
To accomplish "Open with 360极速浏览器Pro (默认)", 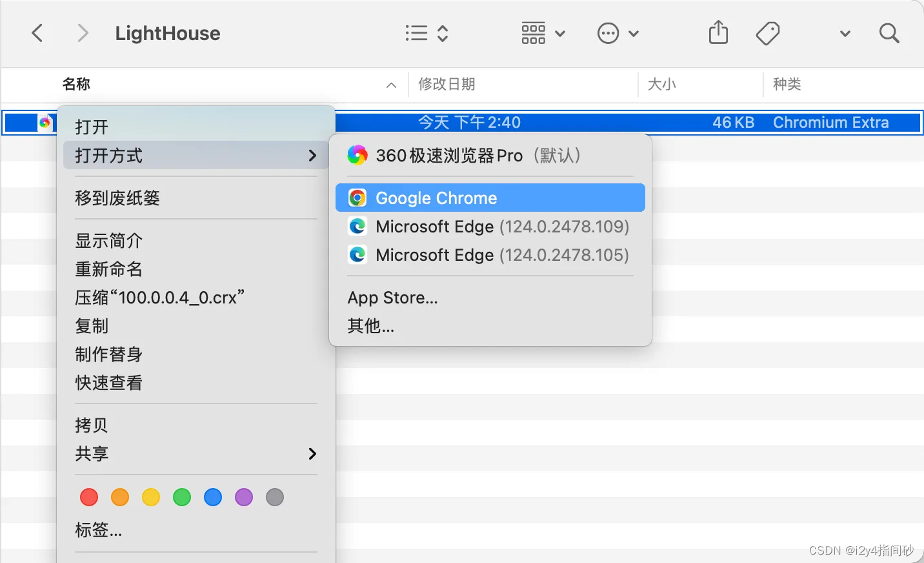I will 490,155.
